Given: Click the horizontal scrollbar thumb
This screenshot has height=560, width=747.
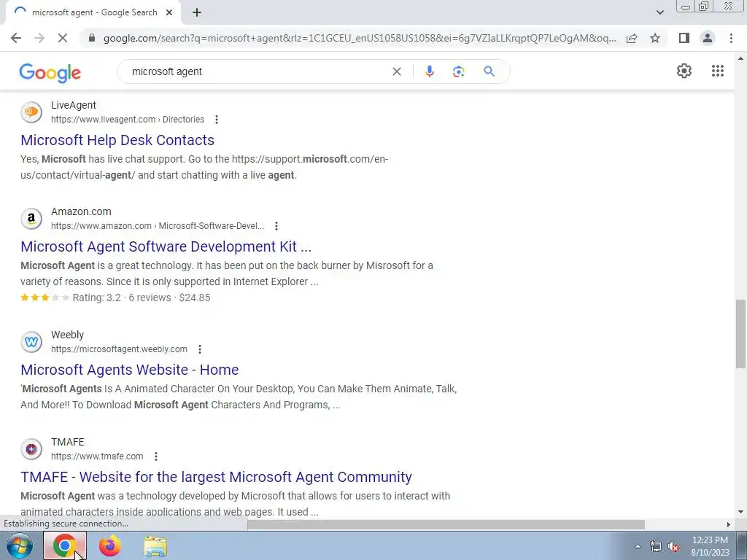Looking at the screenshot, I should 446,524.
